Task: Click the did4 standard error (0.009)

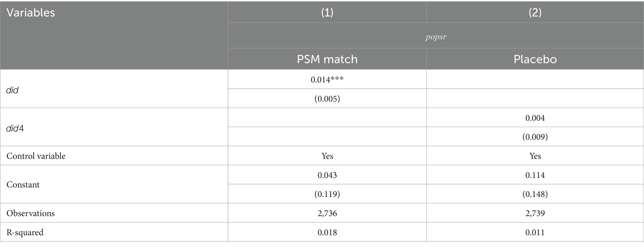Action: (535, 137)
